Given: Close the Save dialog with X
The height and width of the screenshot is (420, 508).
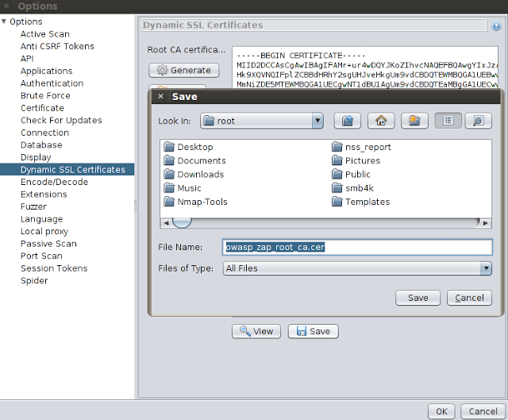Looking at the screenshot, I should click(x=160, y=96).
